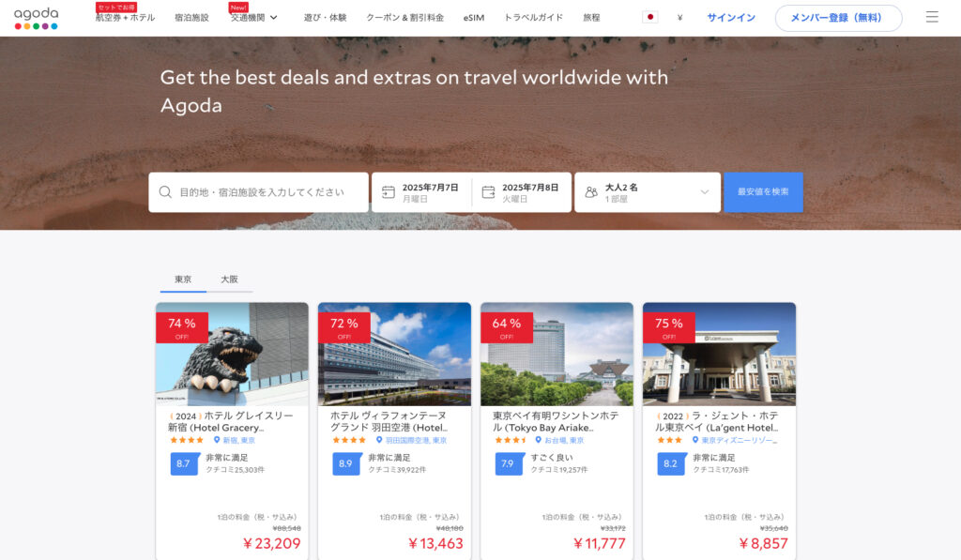
Task: Click the Tokyo Bay Ariake photo thumbnail
Action: pos(557,355)
